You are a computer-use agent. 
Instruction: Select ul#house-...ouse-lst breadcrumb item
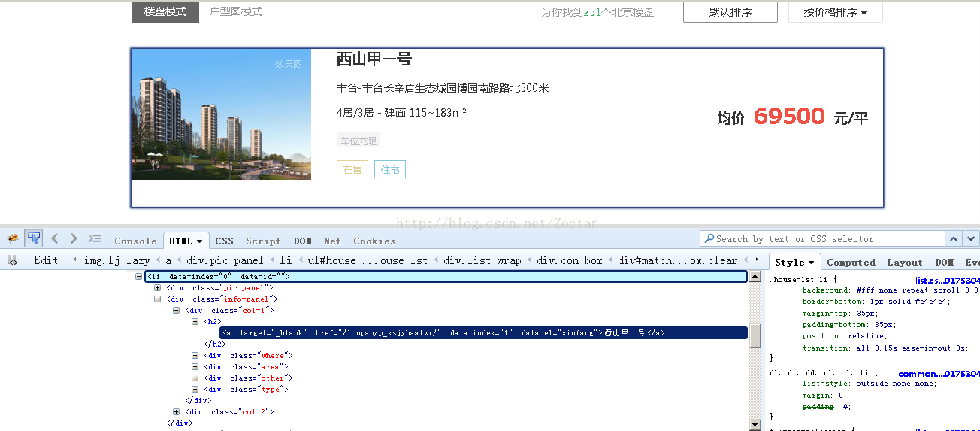tap(367, 260)
